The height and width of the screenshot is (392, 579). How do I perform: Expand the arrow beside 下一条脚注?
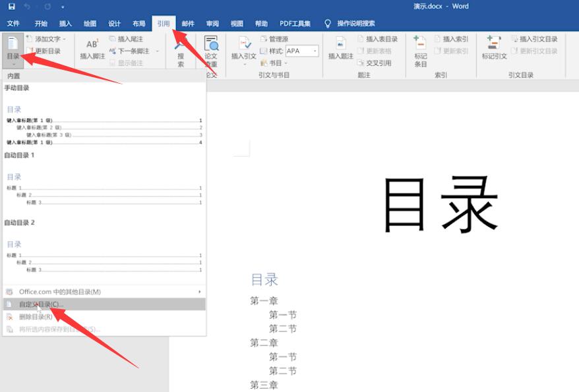(x=158, y=51)
